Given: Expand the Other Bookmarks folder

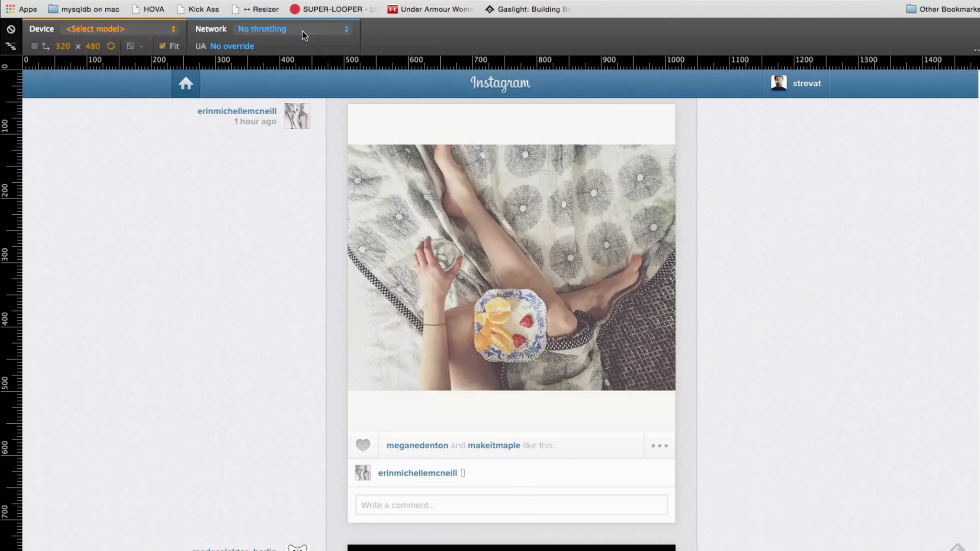Looking at the screenshot, I should pos(942,9).
